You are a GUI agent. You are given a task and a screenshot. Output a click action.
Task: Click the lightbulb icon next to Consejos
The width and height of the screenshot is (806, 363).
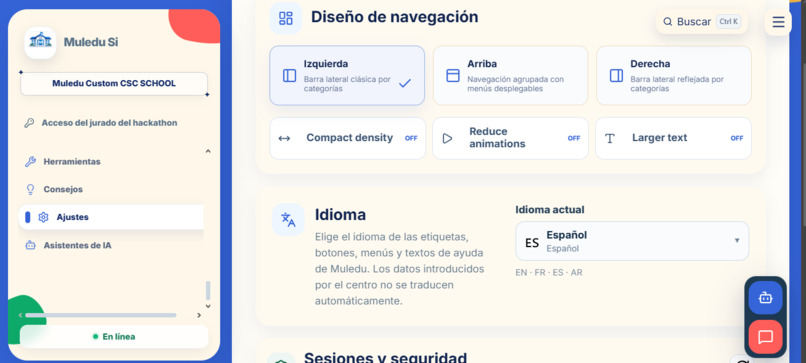[30, 189]
